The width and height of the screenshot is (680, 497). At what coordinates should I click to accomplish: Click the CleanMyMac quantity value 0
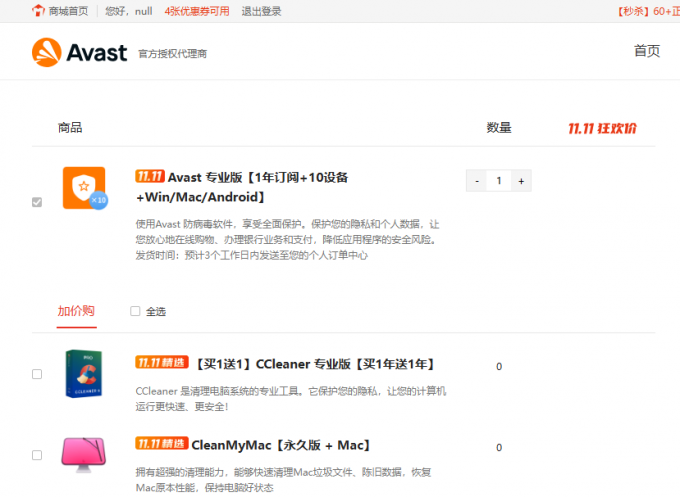coord(499,448)
